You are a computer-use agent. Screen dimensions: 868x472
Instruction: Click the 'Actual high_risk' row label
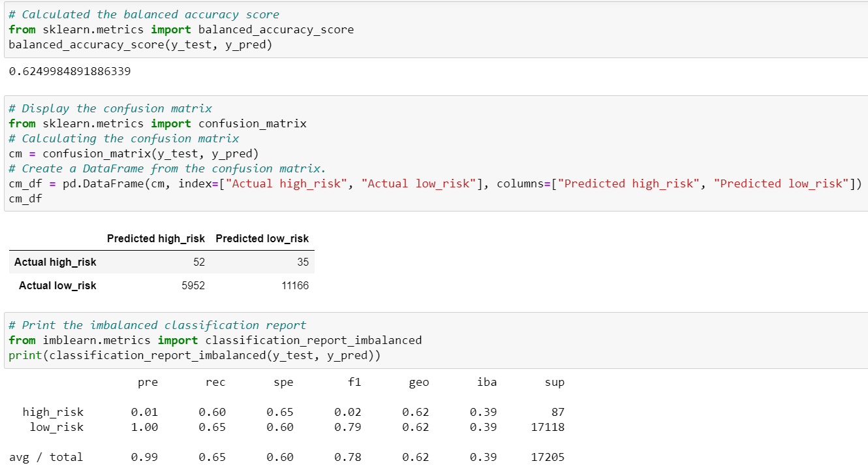click(55, 262)
